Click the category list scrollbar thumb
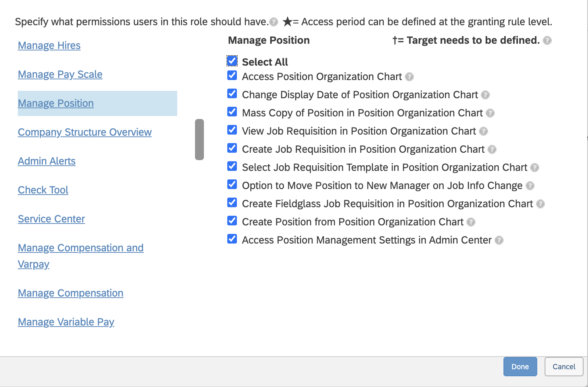This screenshot has height=387, width=588. point(199,139)
